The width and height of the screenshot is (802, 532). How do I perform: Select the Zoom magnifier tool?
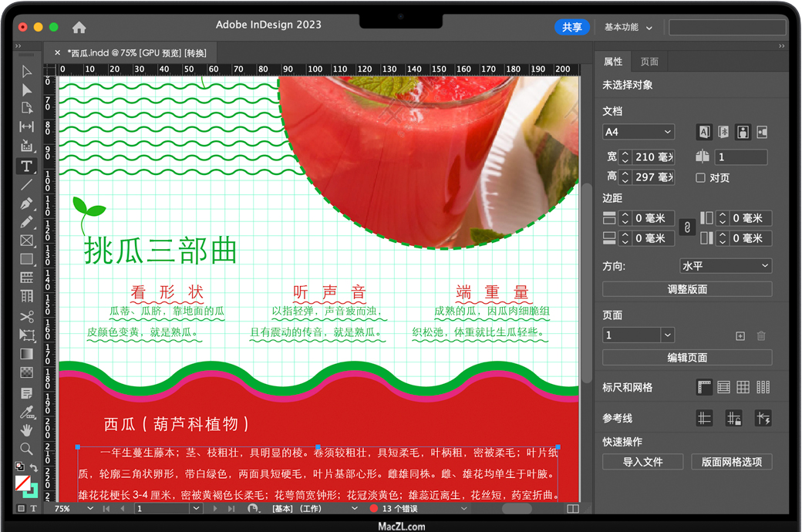(x=26, y=449)
